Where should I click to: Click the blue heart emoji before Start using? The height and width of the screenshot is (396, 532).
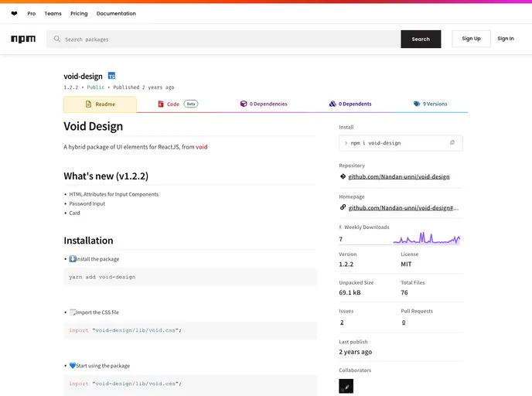[73, 366]
